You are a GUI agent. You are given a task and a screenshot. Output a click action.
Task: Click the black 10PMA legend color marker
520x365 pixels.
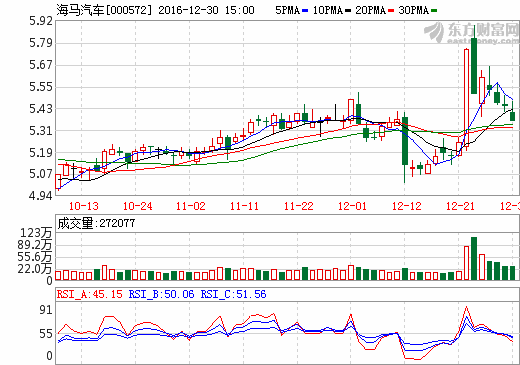coord(348,11)
